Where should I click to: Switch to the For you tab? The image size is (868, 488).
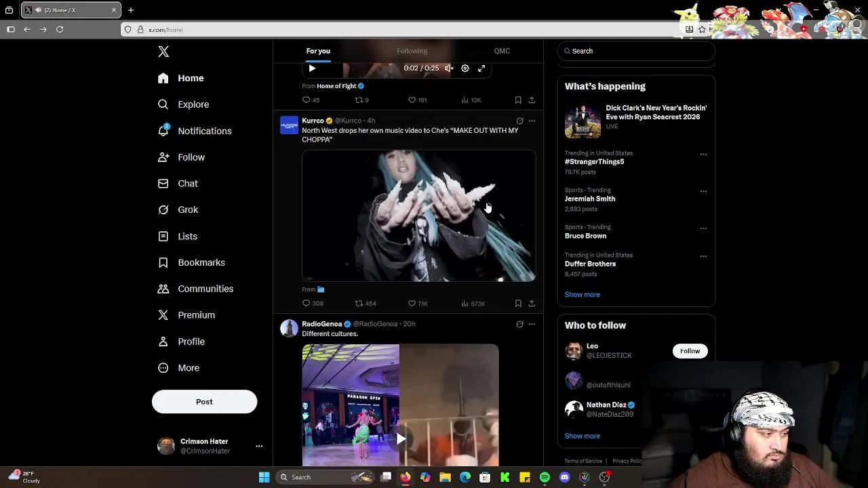coord(318,51)
